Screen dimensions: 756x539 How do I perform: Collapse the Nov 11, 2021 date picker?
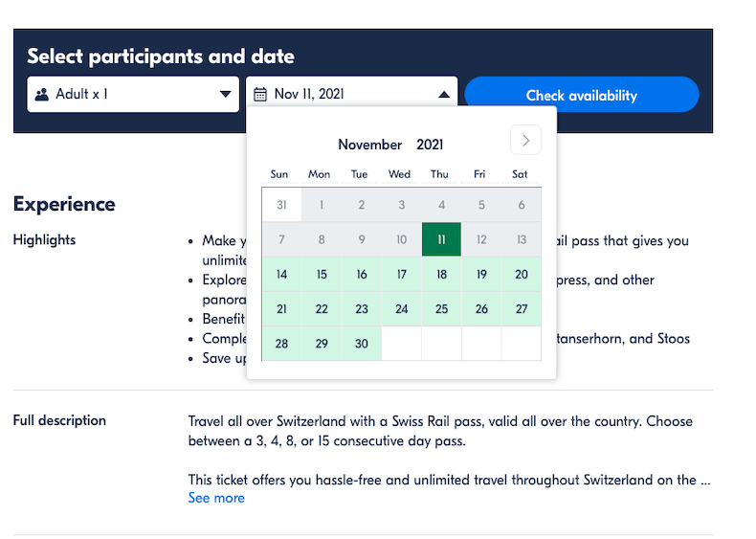click(443, 95)
